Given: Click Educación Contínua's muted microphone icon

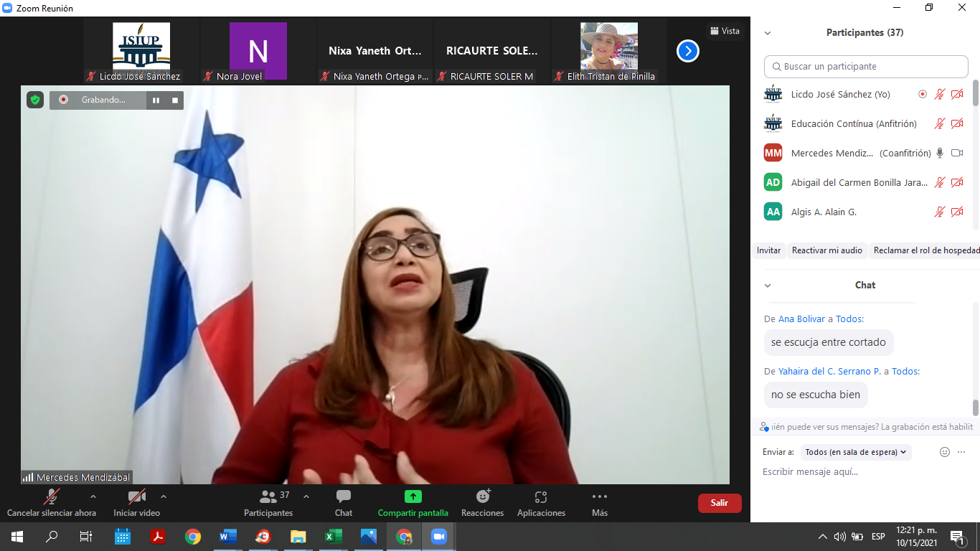Looking at the screenshot, I should click(x=940, y=123).
